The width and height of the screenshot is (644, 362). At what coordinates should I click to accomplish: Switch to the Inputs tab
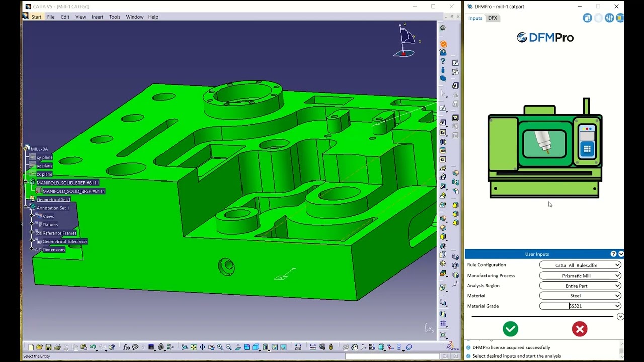pos(475,18)
